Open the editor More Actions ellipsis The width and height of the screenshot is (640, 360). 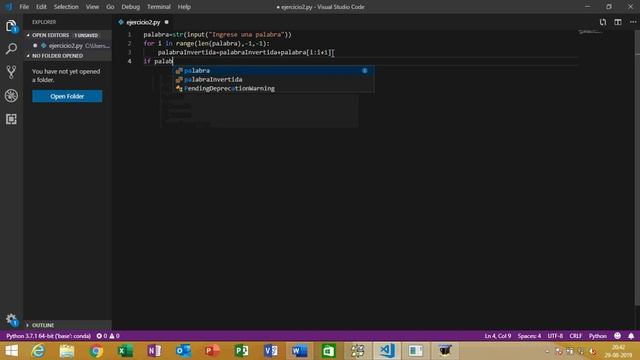click(x=633, y=22)
